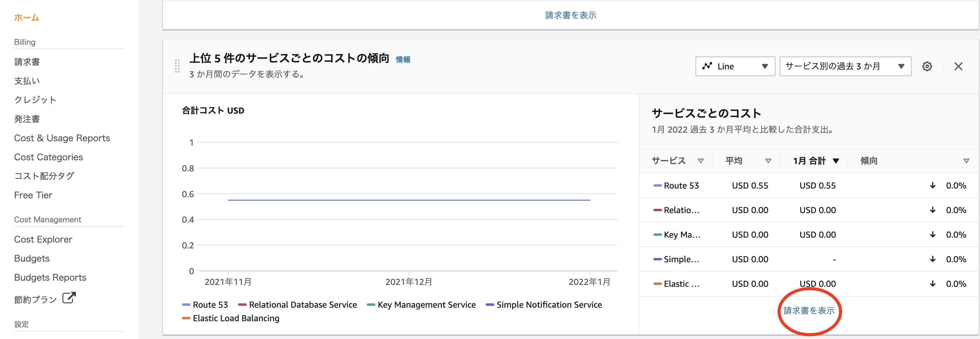Click external link icon beside 節約プラン

(69, 298)
